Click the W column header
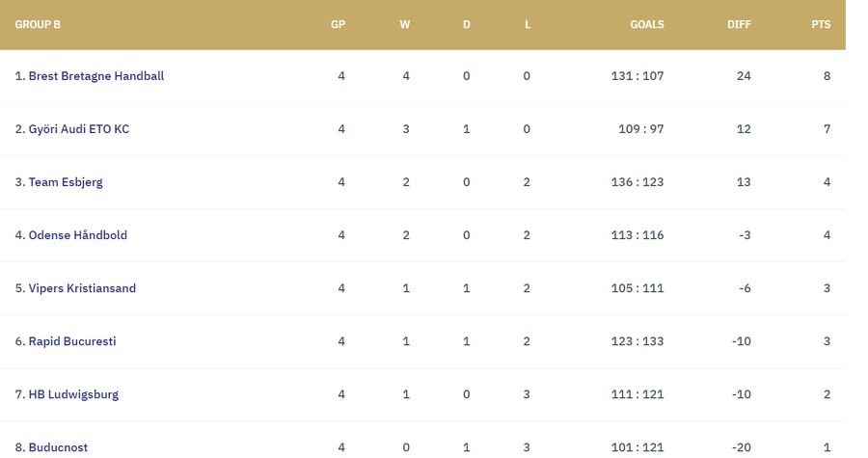Image resolution: width=868 pixels, height=458 pixels. 405,24
